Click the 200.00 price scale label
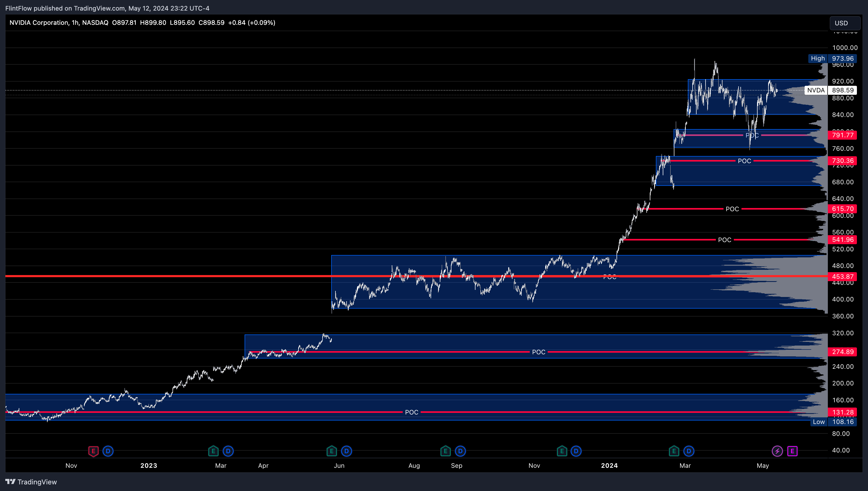The height and width of the screenshot is (491, 868). click(x=843, y=383)
